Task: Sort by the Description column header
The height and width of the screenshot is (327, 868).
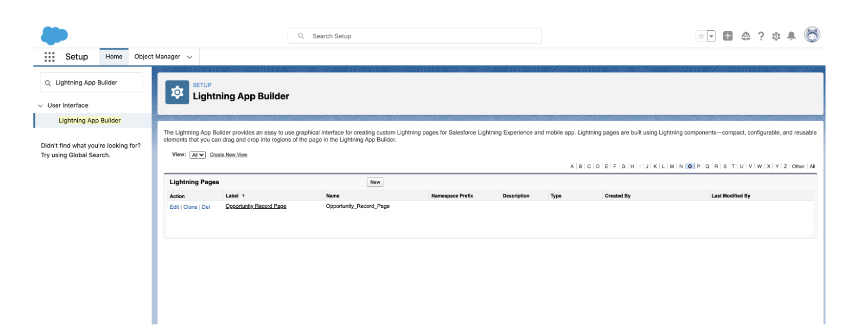Action: click(516, 196)
